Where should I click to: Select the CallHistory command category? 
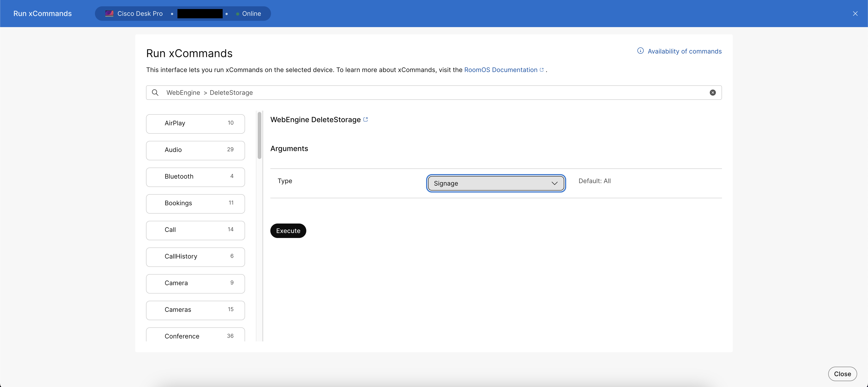coord(195,256)
